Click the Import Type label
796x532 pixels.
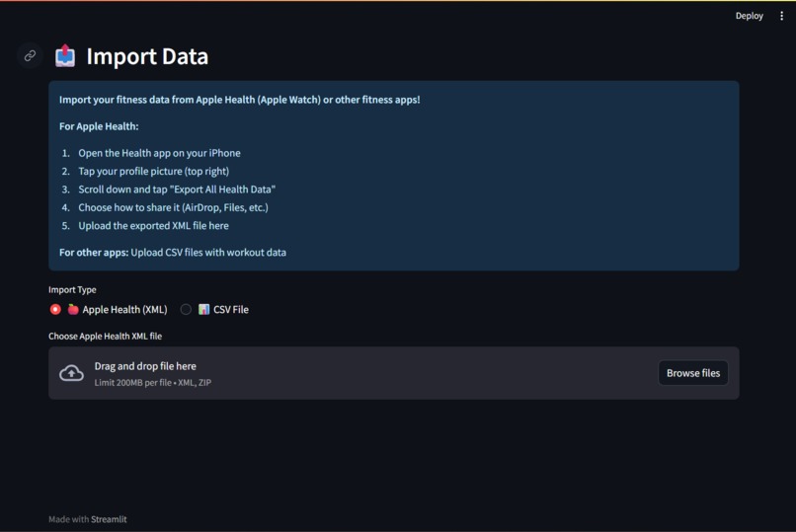[72, 289]
